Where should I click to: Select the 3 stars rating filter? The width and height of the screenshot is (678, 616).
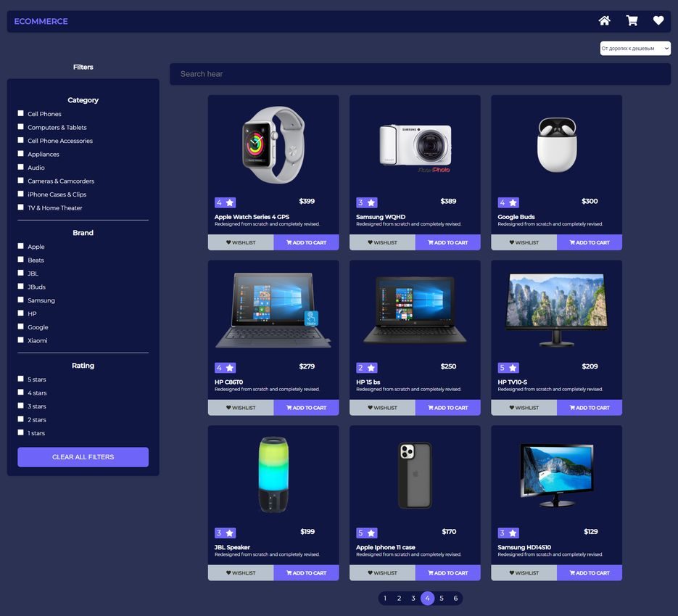coord(20,406)
